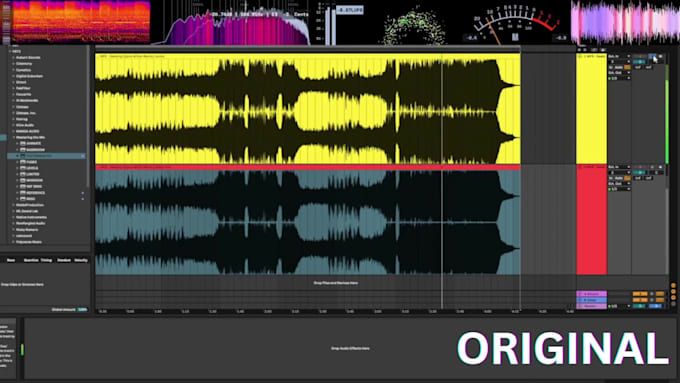This screenshot has width=680, height=383.
Task: Open the Master track 1/2 output dropdown
Action: tap(619, 306)
